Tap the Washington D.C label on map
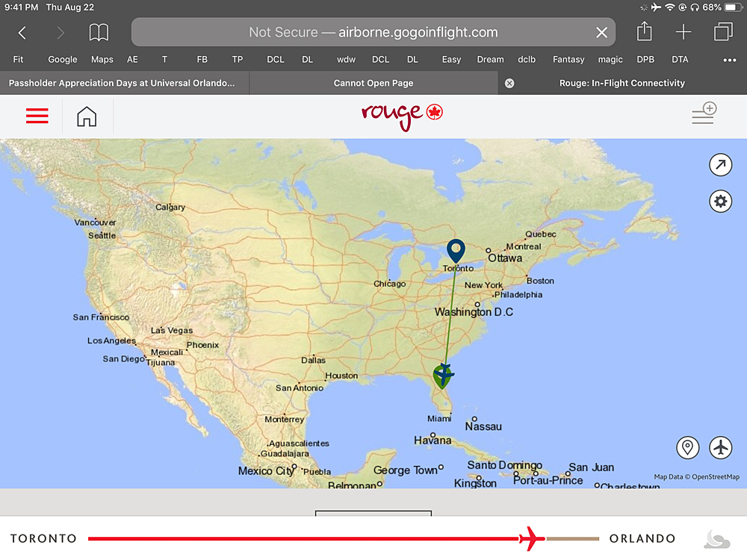Image resolution: width=747 pixels, height=560 pixels. point(474,312)
